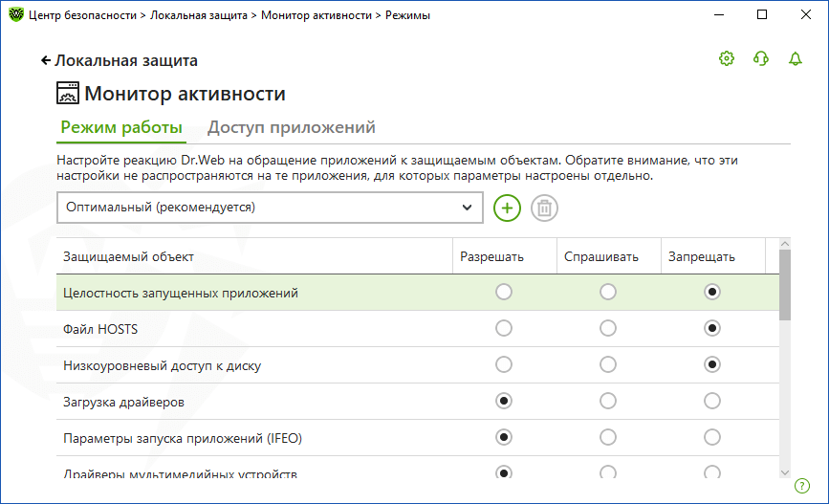829x504 pixels.
Task: Select the Параметры запуска приложений (IFEO) row
Action: click(x=183, y=438)
